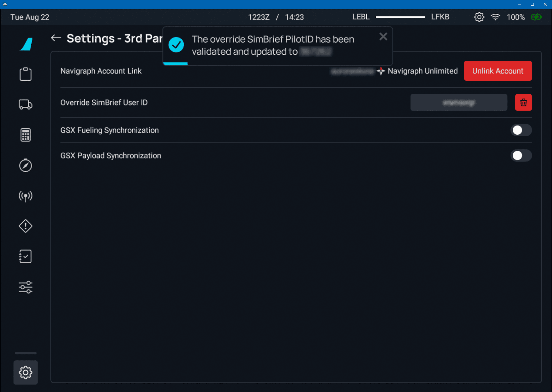Open the ATC radio tower page
This screenshot has height=392, width=552.
point(26,196)
